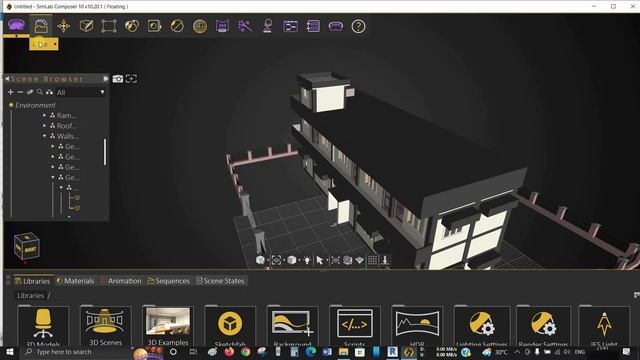Open the File menu icon in toolbar
The image size is (640, 360).
point(41,26)
